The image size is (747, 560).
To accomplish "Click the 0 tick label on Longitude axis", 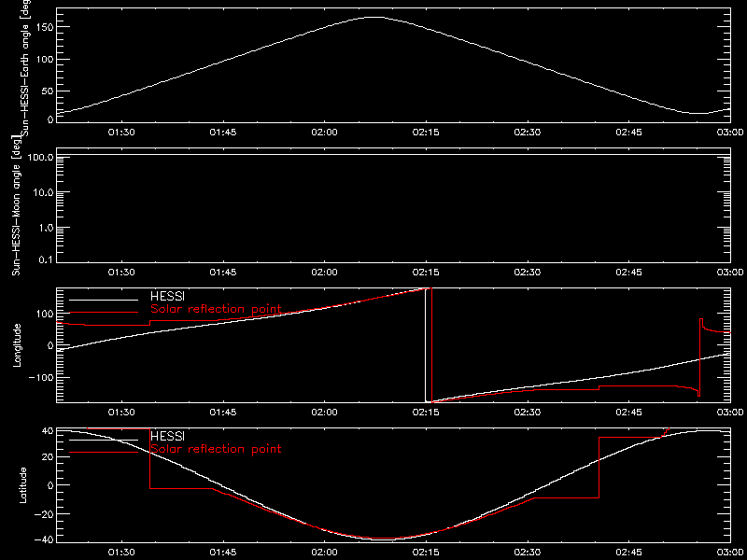I will click(50, 345).
